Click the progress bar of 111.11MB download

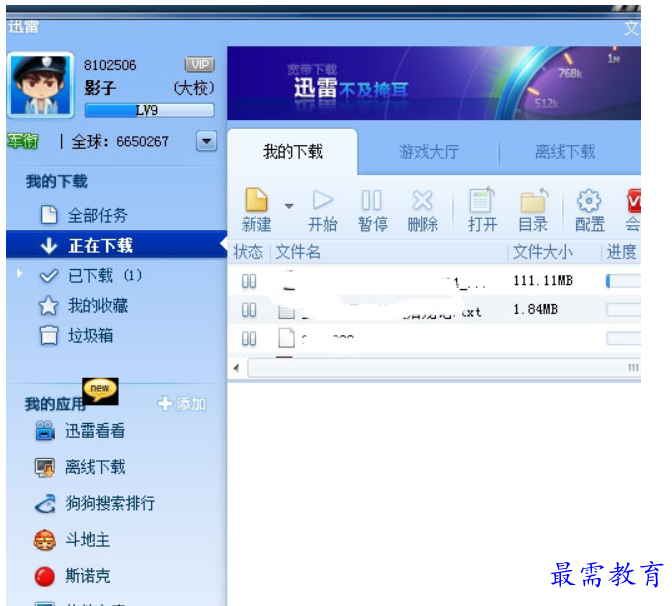(x=623, y=281)
